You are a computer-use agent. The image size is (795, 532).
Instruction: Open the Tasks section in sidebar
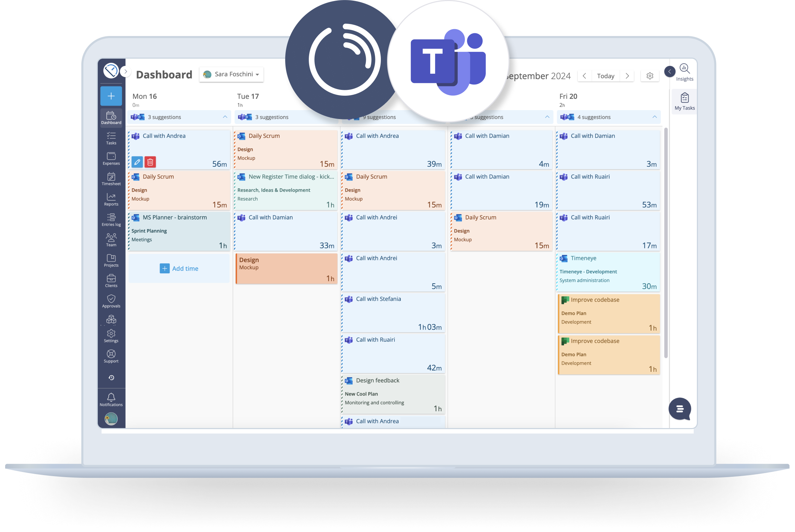111,138
